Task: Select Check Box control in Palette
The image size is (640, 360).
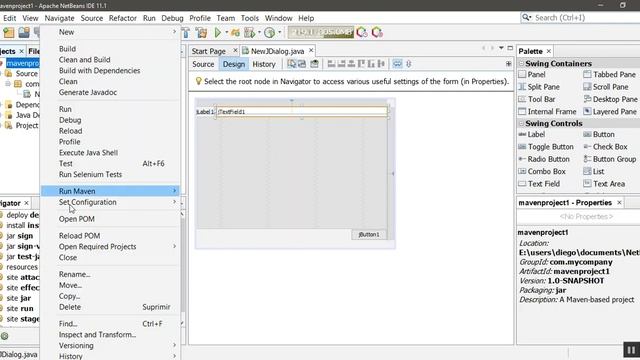Action: (605, 147)
